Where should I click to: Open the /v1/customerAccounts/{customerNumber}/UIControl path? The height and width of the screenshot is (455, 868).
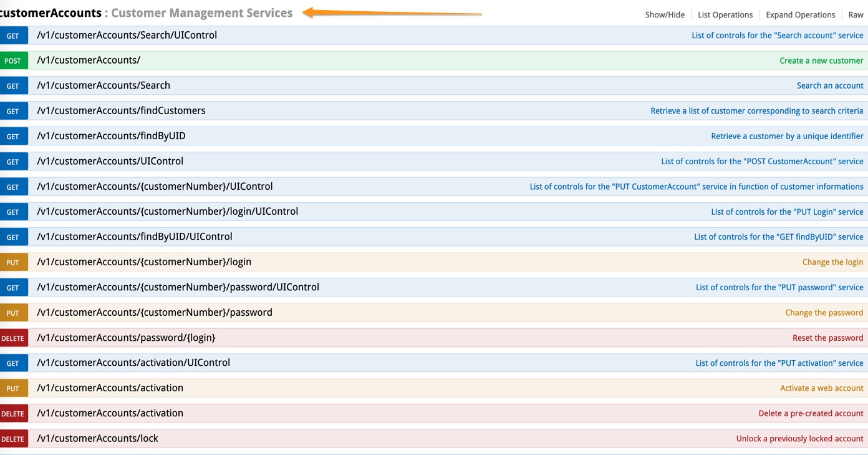155,187
